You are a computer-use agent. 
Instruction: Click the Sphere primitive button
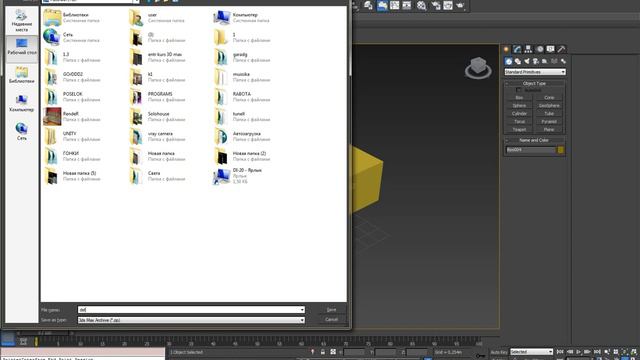519,105
